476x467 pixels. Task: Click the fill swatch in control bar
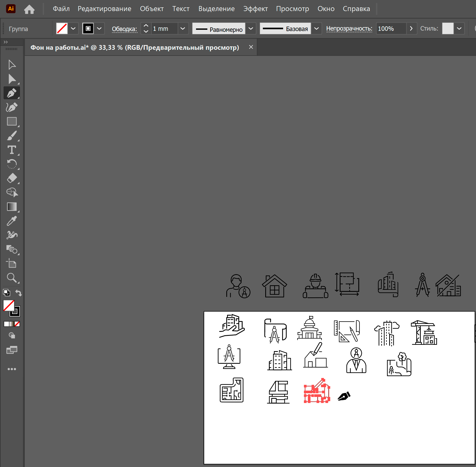click(x=62, y=28)
